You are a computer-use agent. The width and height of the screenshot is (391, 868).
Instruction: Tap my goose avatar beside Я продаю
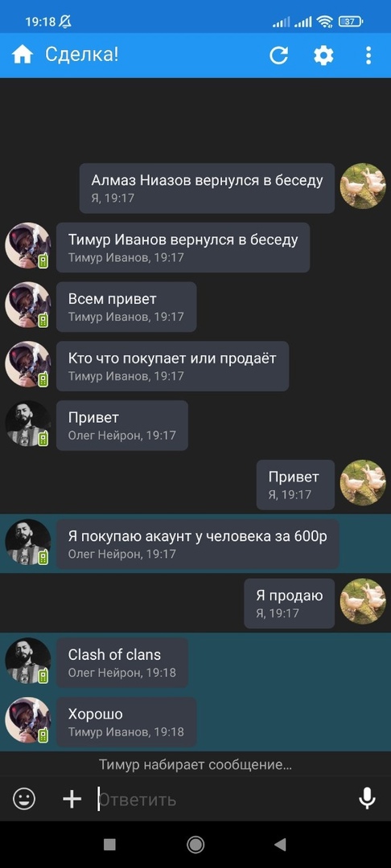363,601
